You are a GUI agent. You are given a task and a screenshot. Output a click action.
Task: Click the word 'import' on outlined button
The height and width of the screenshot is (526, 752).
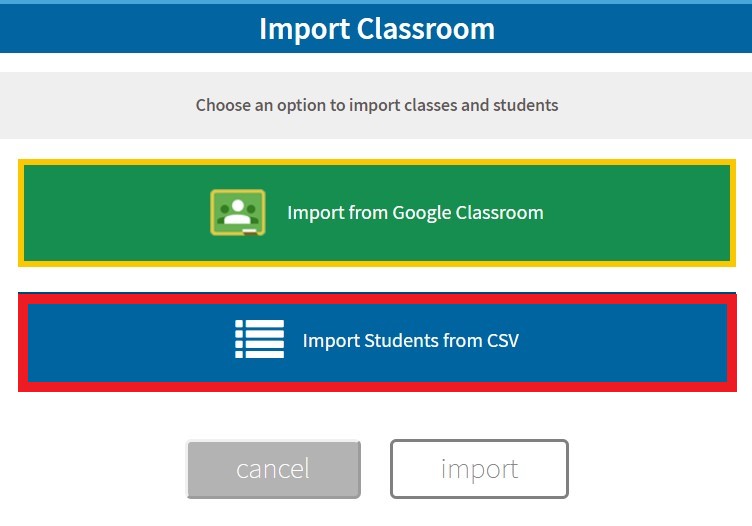click(479, 469)
